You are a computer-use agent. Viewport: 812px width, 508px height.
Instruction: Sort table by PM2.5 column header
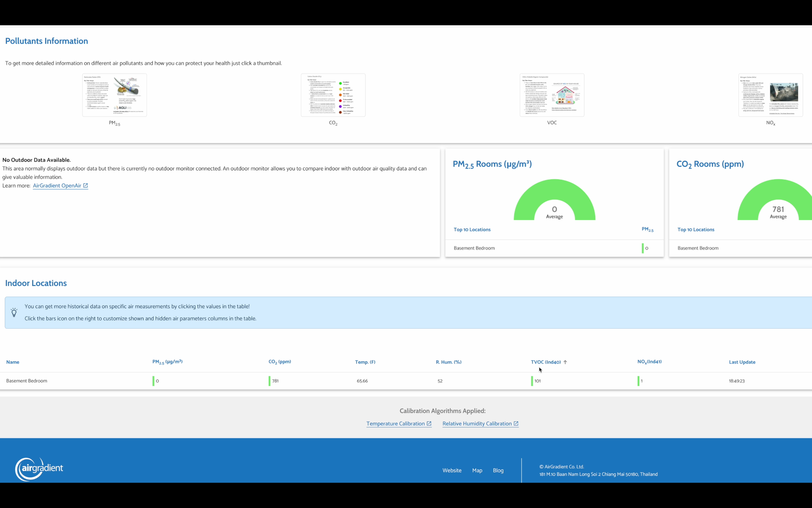pyautogui.click(x=167, y=362)
